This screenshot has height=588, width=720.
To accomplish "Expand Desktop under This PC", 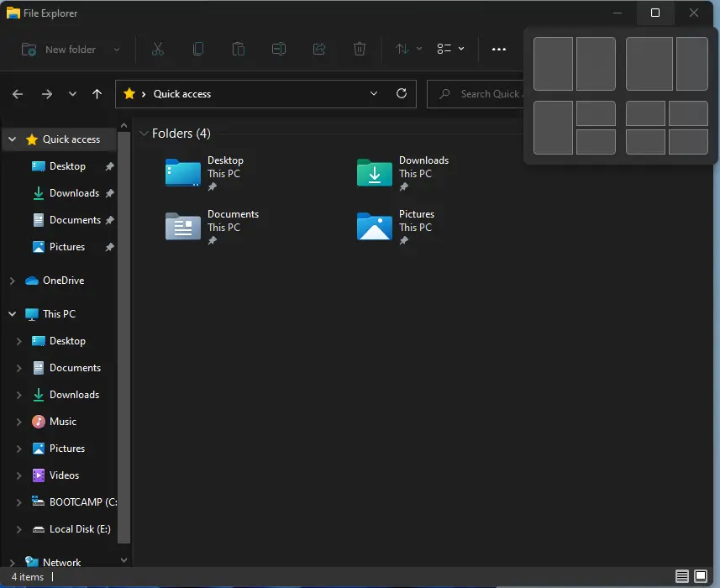I will point(18,341).
